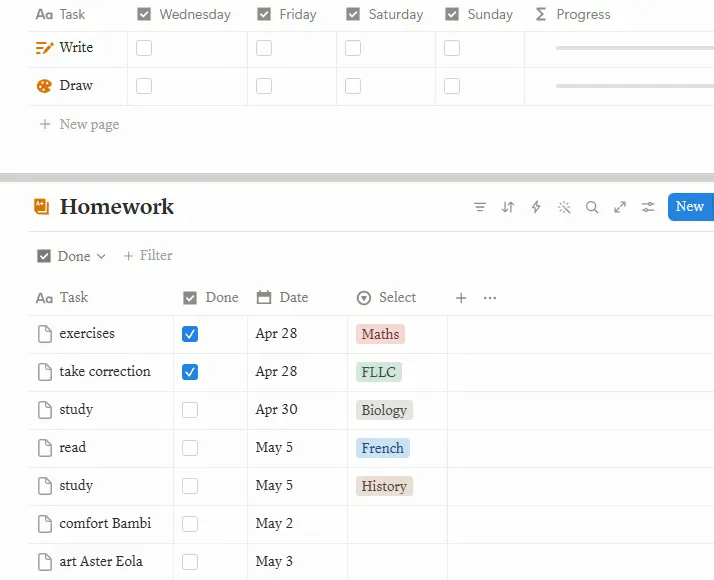Open the sort options icon

point(508,207)
